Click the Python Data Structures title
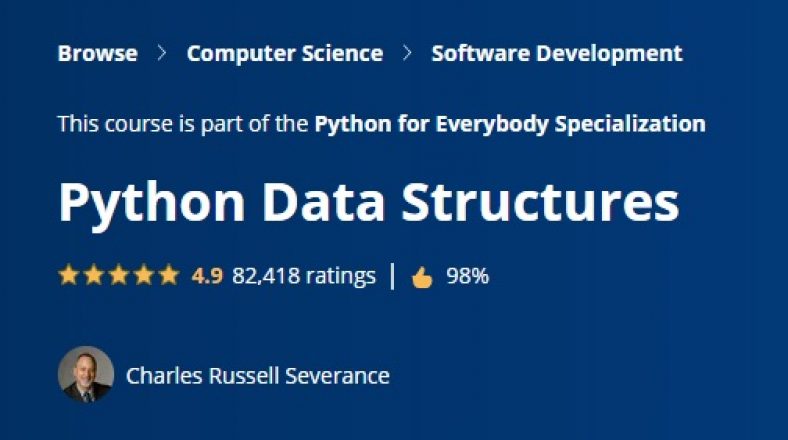The height and width of the screenshot is (440, 788). (368, 201)
